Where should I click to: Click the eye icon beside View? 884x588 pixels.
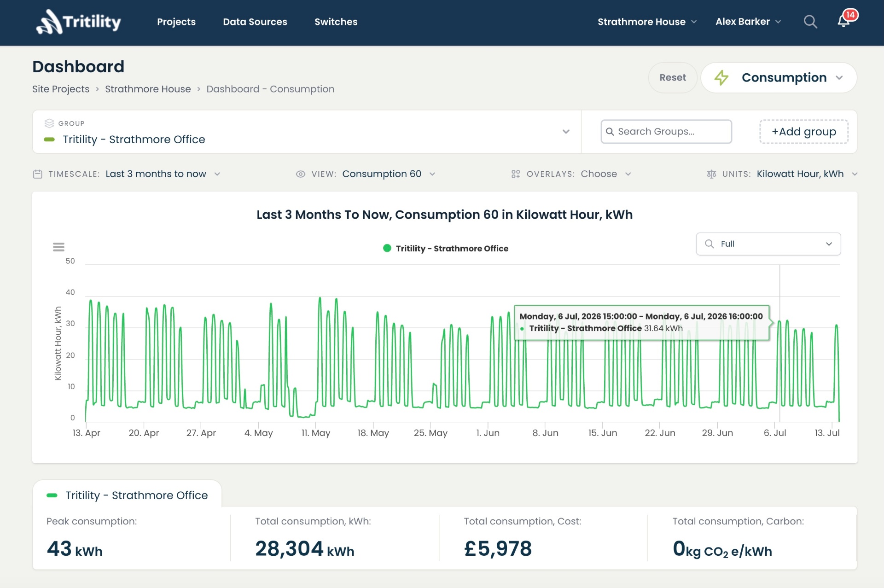pyautogui.click(x=301, y=174)
